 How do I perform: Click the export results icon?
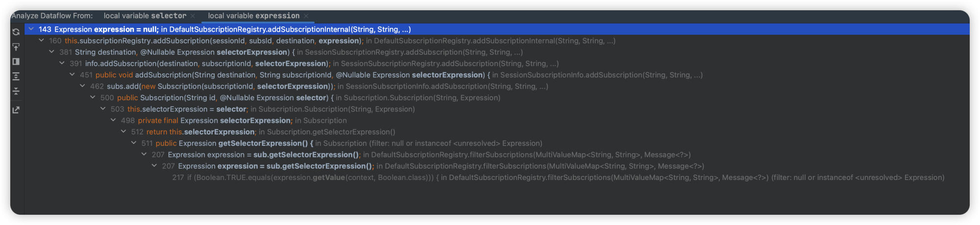16,110
